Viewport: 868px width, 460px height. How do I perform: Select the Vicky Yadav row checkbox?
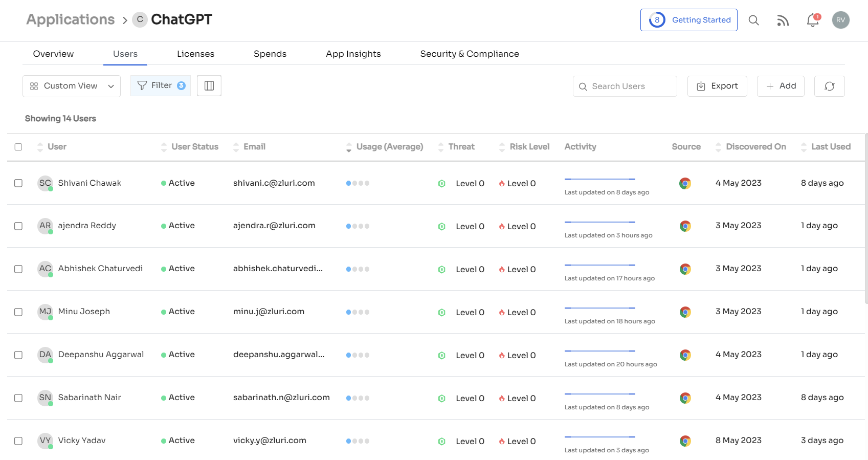point(18,441)
